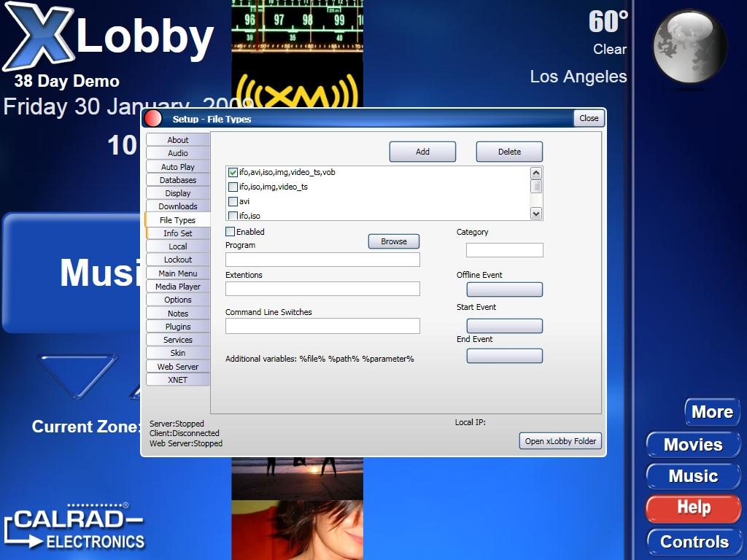Image resolution: width=747 pixels, height=560 pixels.
Task: Click the 'Web Server:Stopped' status text
Action: tap(186, 443)
